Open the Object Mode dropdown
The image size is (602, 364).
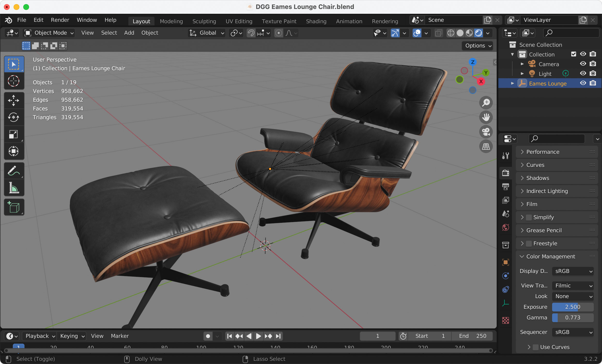point(49,33)
